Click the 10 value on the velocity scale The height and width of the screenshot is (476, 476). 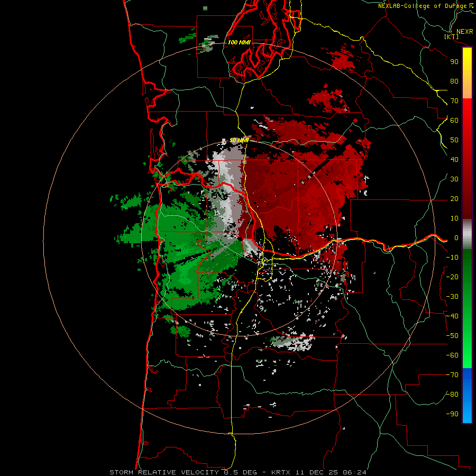pos(454,218)
